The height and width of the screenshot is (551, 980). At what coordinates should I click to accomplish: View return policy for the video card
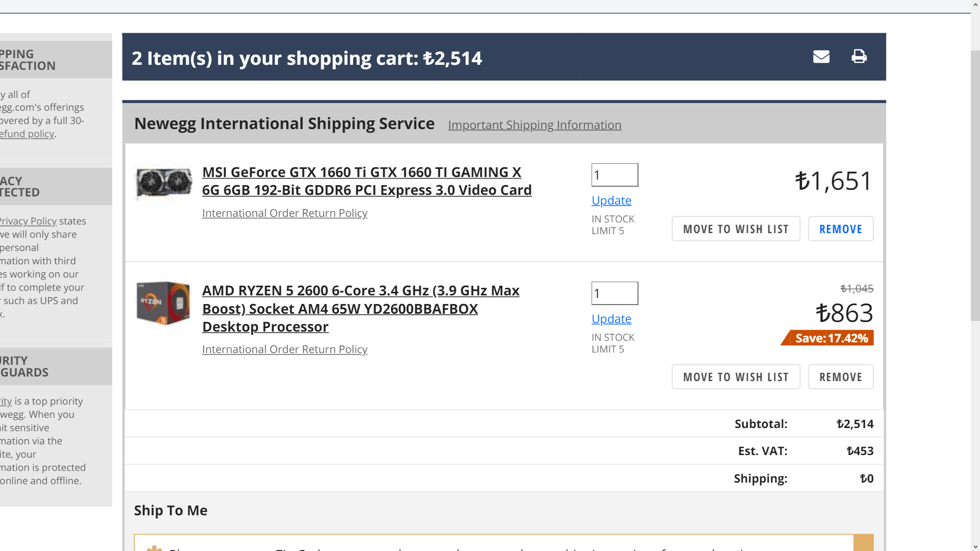[284, 213]
